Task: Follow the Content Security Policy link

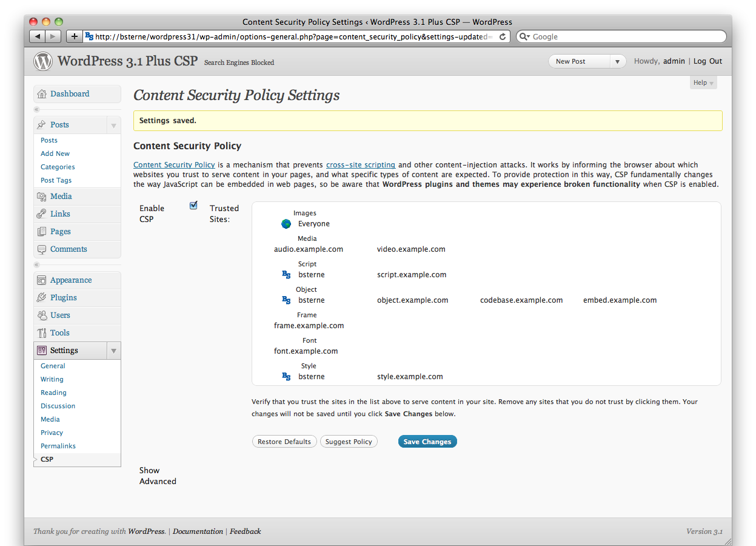Action: [174, 165]
